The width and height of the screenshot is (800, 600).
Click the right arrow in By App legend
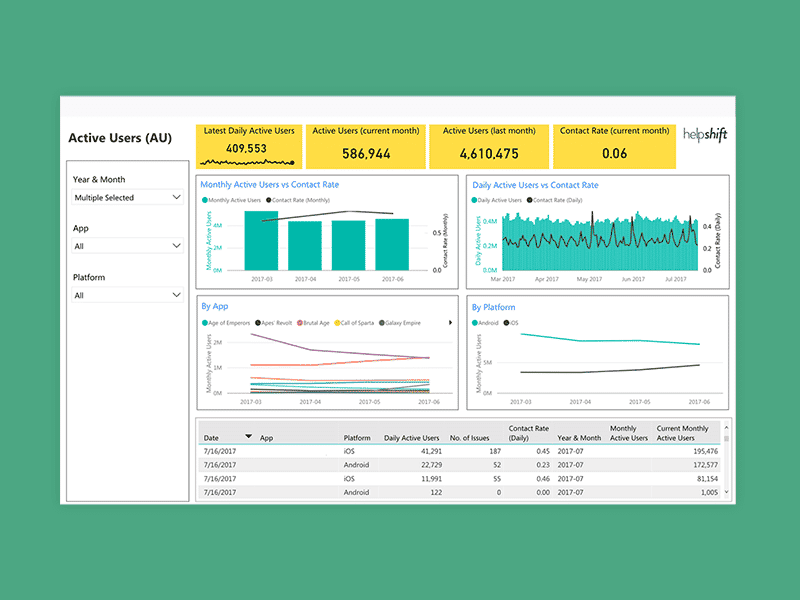pyautogui.click(x=452, y=323)
